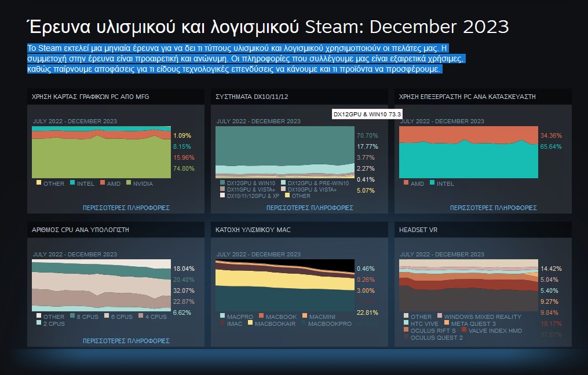This screenshot has width=588, height=375.
Task: Click the 8 CPUS legend swatch
Action: click(72, 315)
